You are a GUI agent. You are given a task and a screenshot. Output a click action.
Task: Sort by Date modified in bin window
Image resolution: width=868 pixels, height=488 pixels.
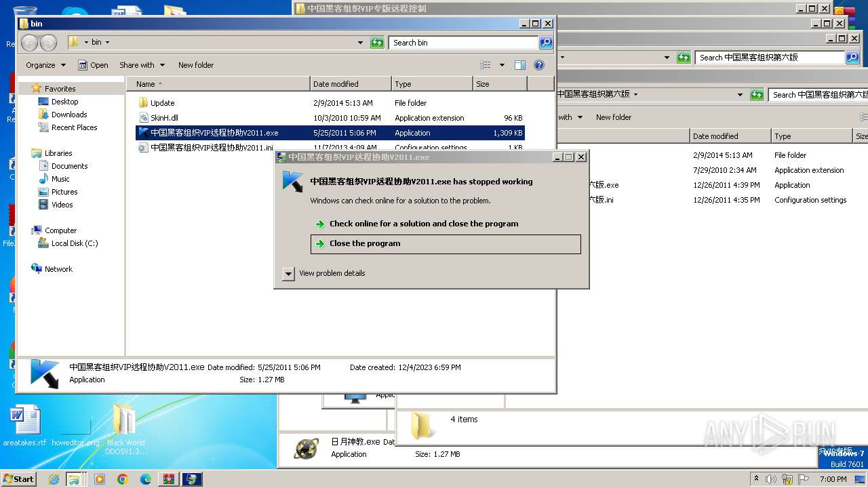point(351,84)
